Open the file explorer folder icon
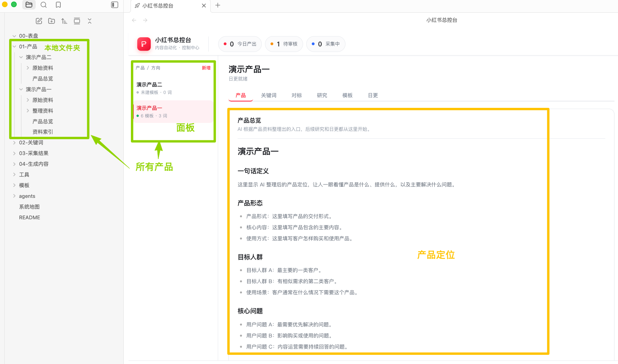Screen dimensions: 618x364 29,5
